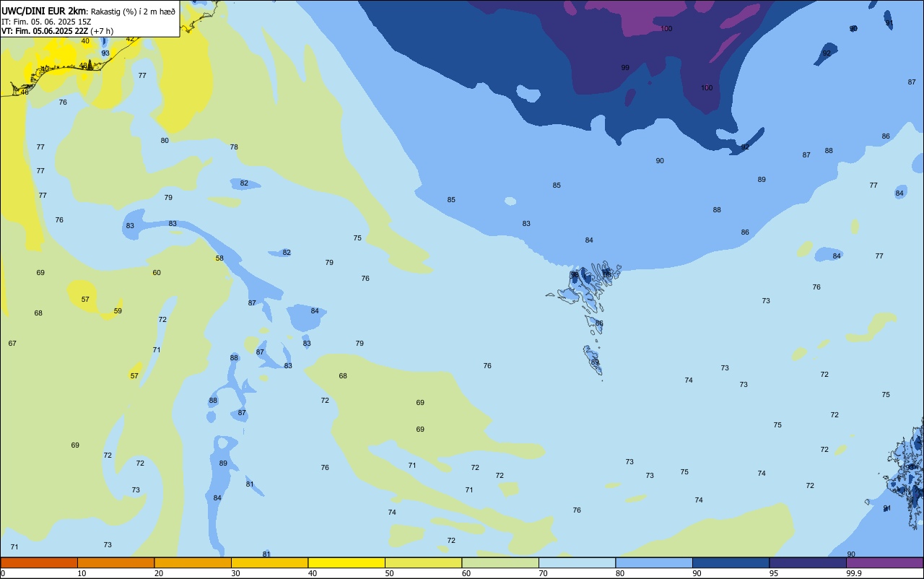Select the 'Rakastig (%) í 2 m hæð' label
924x579 pixels.
click(133, 12)
